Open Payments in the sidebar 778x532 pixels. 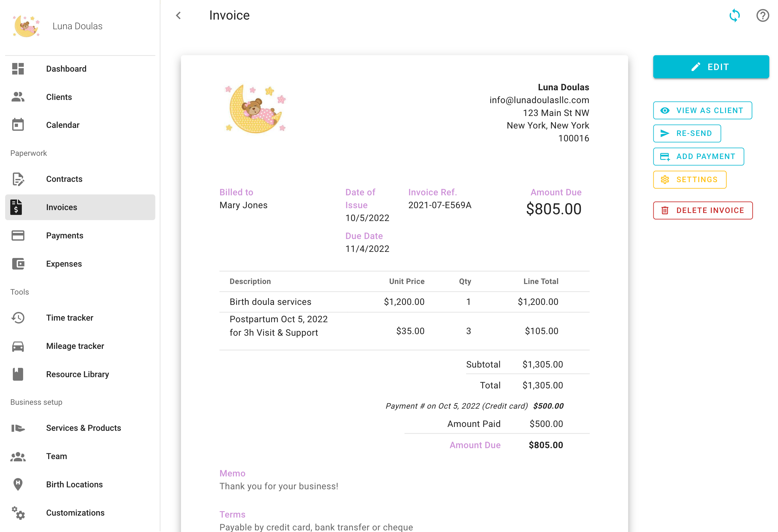(x=65, y=236)
